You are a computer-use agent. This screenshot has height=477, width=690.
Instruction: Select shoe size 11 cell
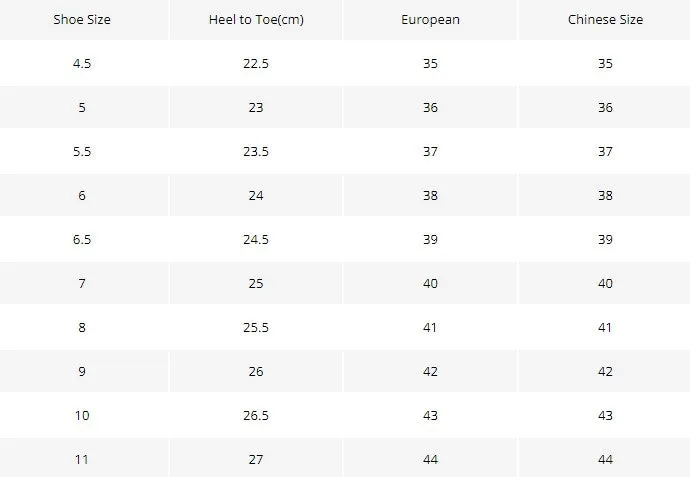pyautogui.click(x=82, y=458)
